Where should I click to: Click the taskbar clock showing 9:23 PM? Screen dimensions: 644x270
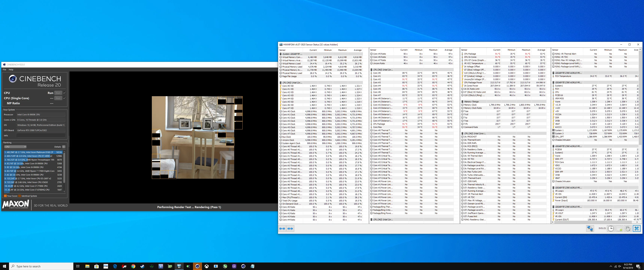click(x=628, y=266)
